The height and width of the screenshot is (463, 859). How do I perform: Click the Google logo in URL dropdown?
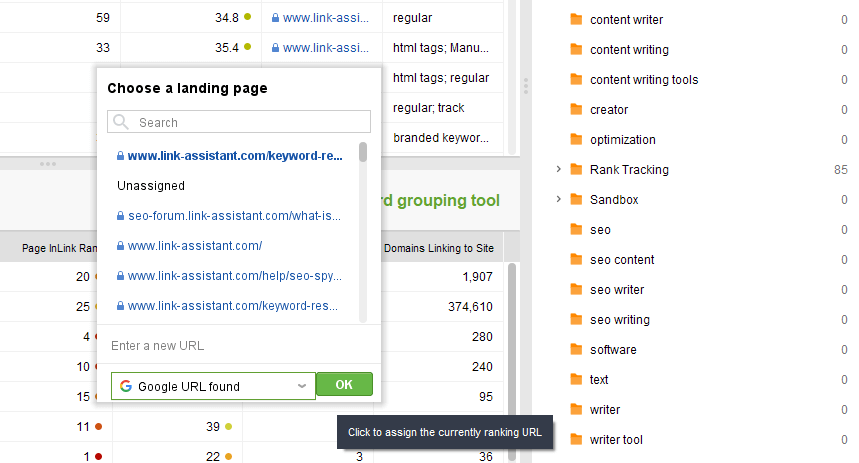tap(125, 386)
